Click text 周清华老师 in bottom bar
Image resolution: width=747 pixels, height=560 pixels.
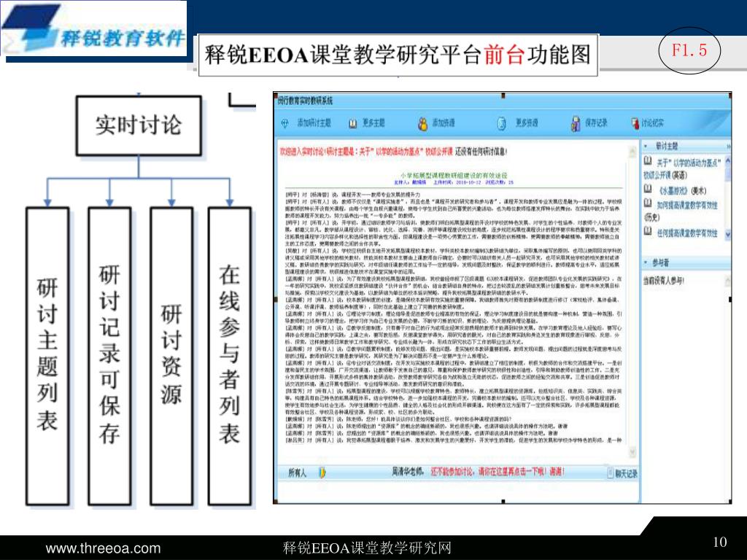point(408,472)
